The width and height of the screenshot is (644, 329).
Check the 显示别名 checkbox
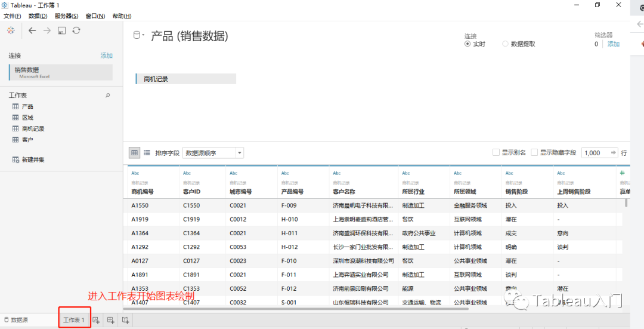pyautogui.click(x=496, y=153)
